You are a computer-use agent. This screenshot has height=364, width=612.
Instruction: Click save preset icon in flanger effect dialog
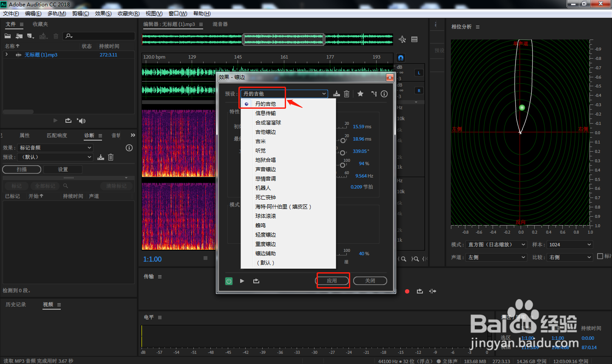point(337,94)
